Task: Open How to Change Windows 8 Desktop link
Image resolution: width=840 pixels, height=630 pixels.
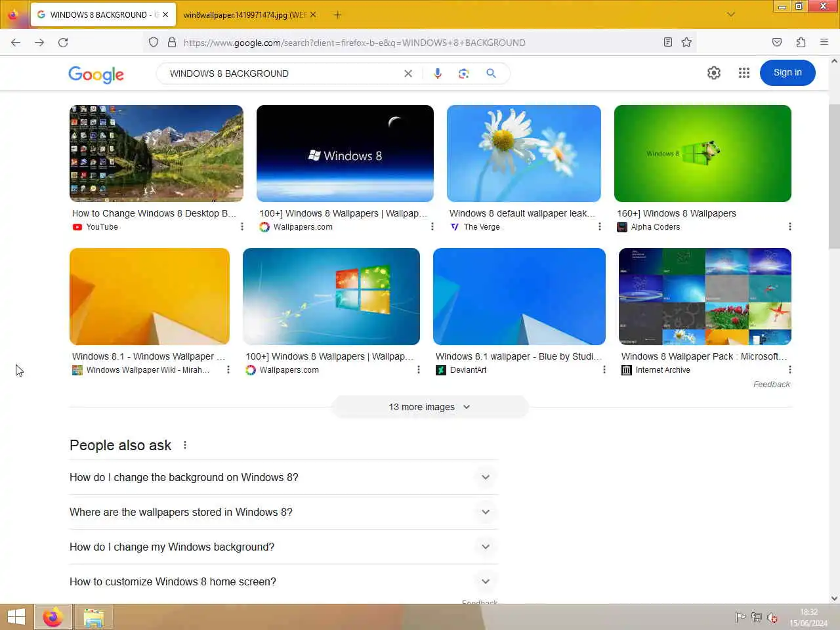Action: [x=154, y=213]
